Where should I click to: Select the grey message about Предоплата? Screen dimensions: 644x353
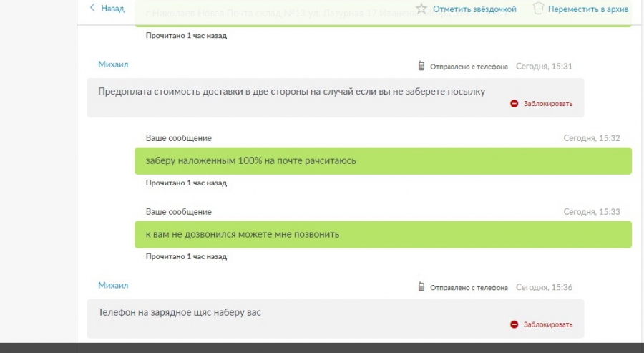click(x=336, y=98)
